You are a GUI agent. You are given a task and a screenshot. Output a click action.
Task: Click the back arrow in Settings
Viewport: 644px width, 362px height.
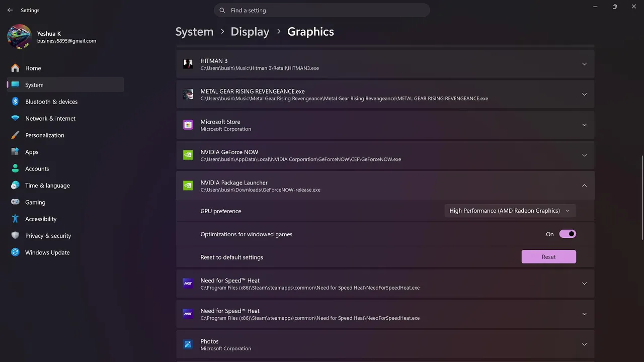pyautogui.click(x=10, y=10)
